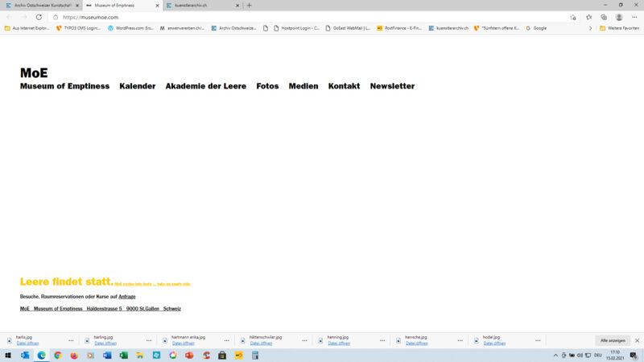Viewport: 644px width, 362px height.
Task: Open the Newsletter page
Action: pos(392,86)
